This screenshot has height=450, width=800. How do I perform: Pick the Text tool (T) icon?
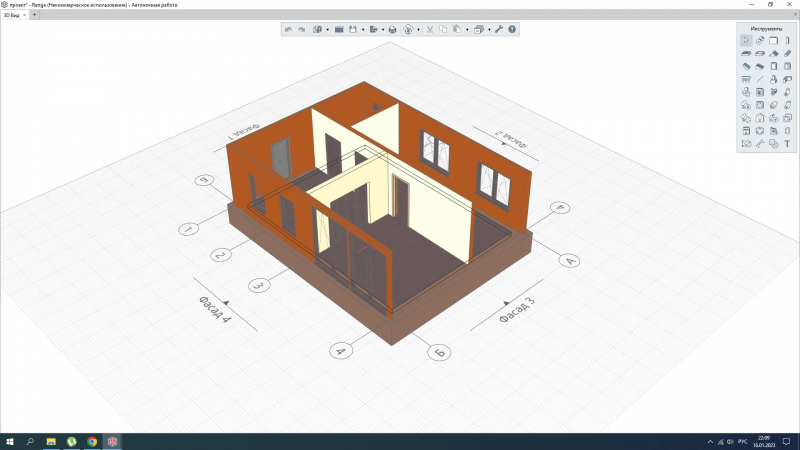787,144
